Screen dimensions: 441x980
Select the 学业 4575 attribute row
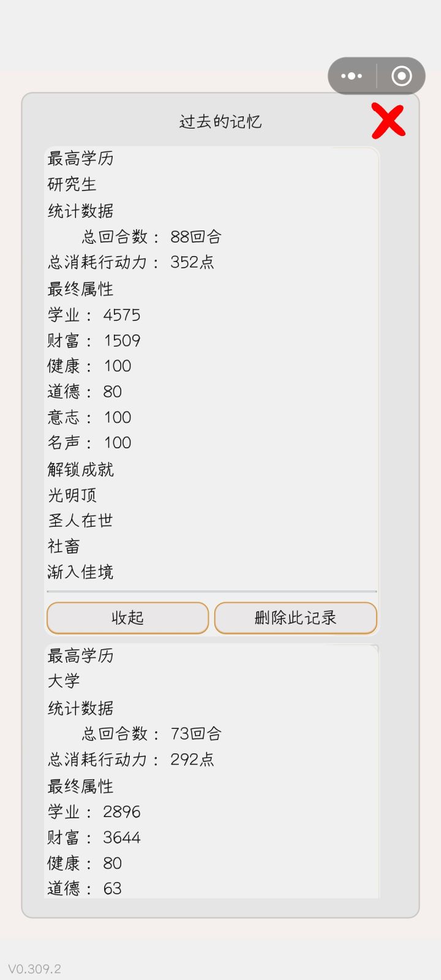pyautogui.click(x=94, y=315)
